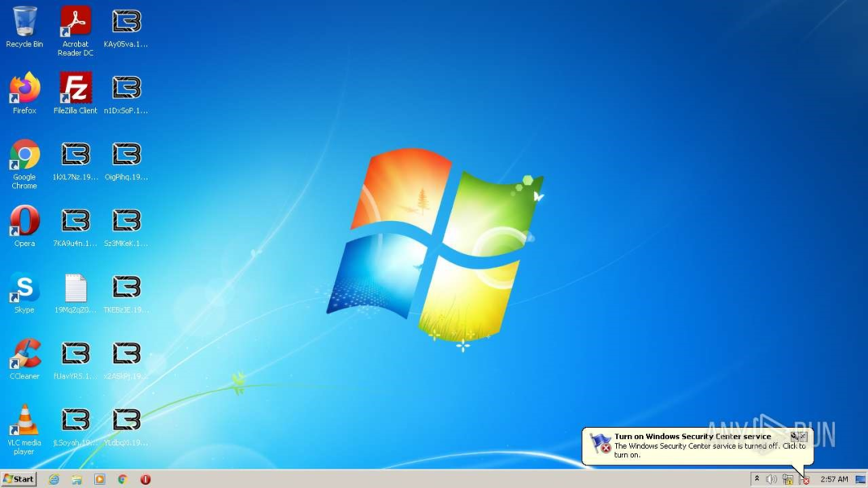The image size is (868, 488).
Task: Close the Security Center notification balloon
Action: pyautogui.click(x=803, y=437)
